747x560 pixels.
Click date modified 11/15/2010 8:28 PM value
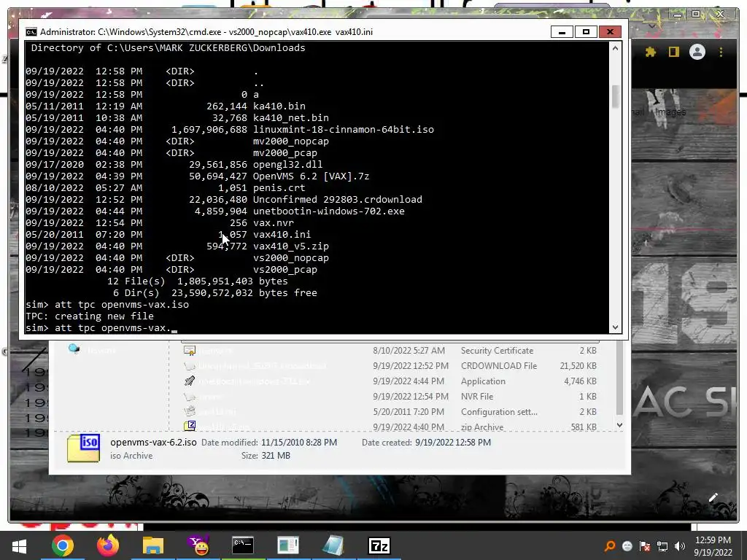(299, 443)
